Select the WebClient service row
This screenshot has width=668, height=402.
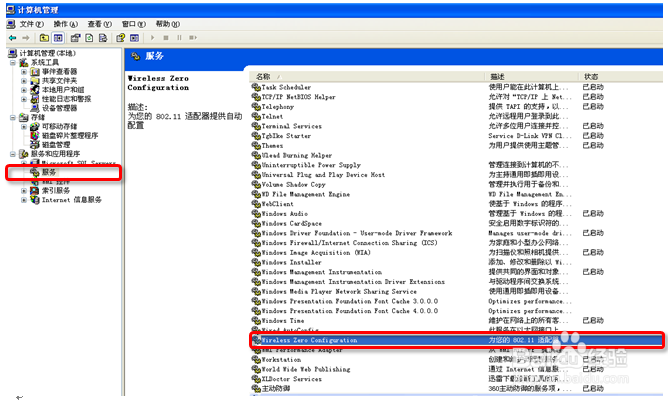point(277,204)
